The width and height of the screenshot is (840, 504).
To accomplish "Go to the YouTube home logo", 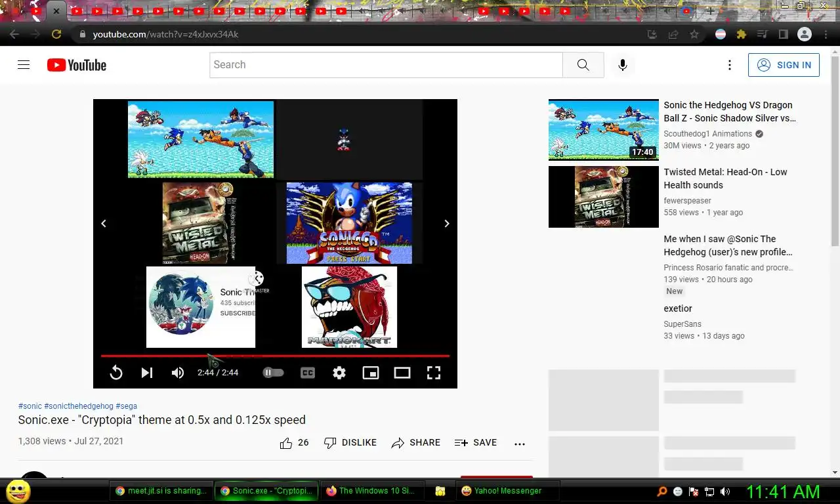I will tap(77, 65).
